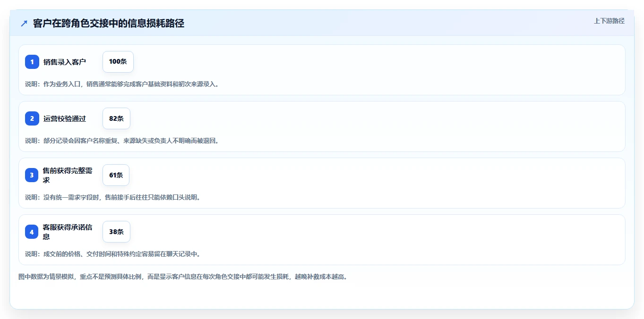Image resolution: width=644 pixels, height=319 pixels.
Task: Click the description starting 说明：部分记录会因客户名称重复
Action: coord(122,141)
